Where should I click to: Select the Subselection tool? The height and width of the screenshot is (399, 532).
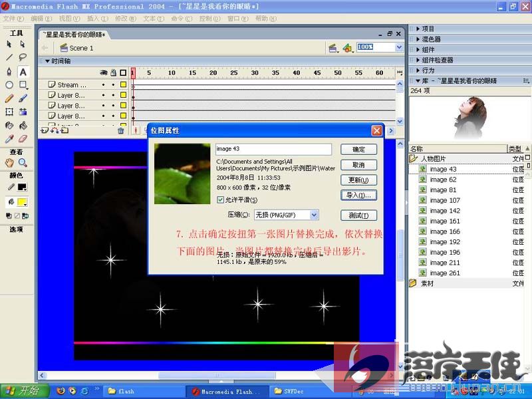(x=23, y=44)
